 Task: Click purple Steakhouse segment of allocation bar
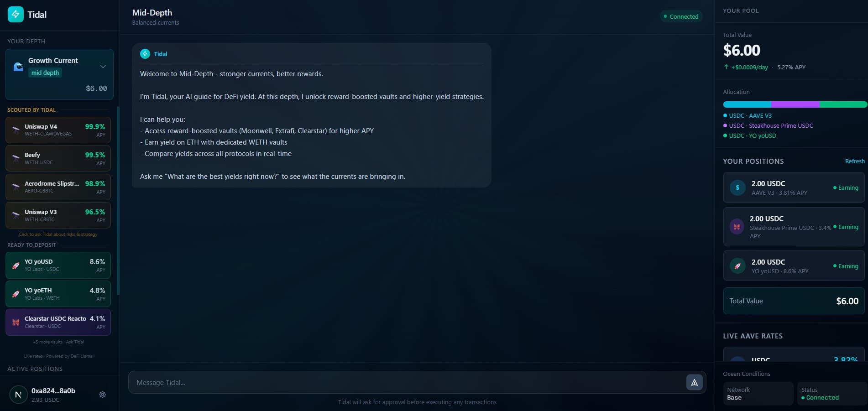(x=795, y=104)
